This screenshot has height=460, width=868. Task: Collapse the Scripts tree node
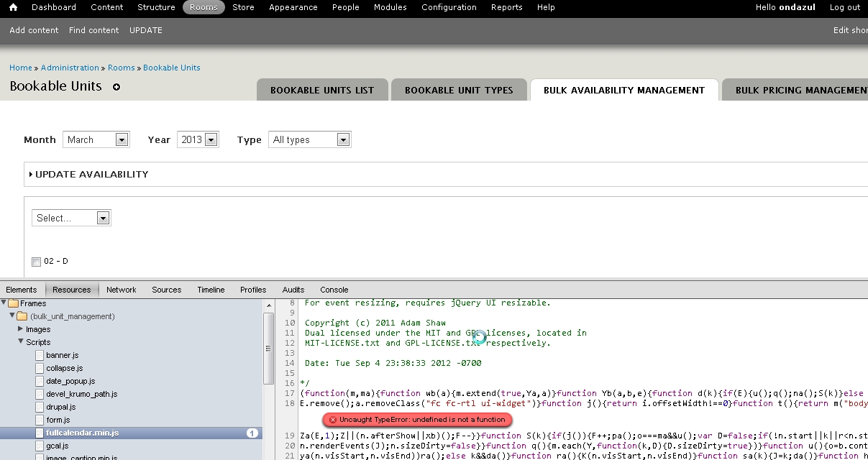(x=21, y=342)
